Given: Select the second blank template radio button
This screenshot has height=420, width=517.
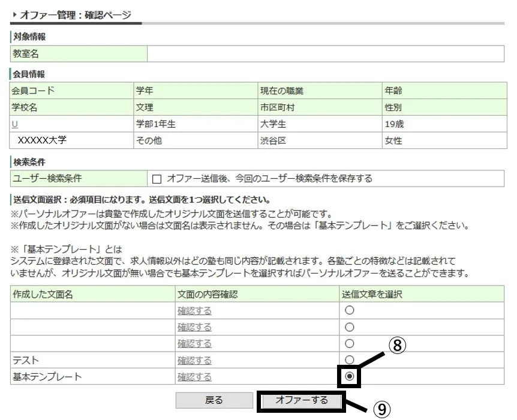Looking at the screenshot, I should 350,327.
